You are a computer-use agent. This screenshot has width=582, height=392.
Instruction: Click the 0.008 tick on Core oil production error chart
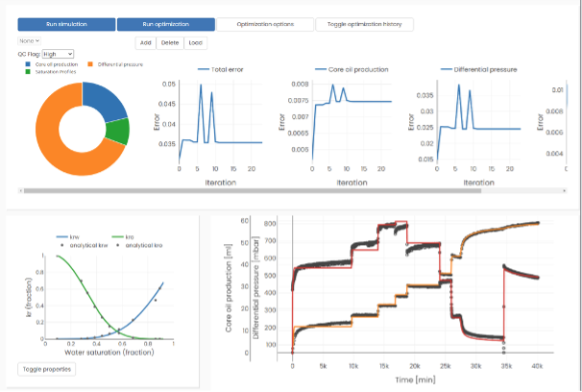tap(301, 85)
